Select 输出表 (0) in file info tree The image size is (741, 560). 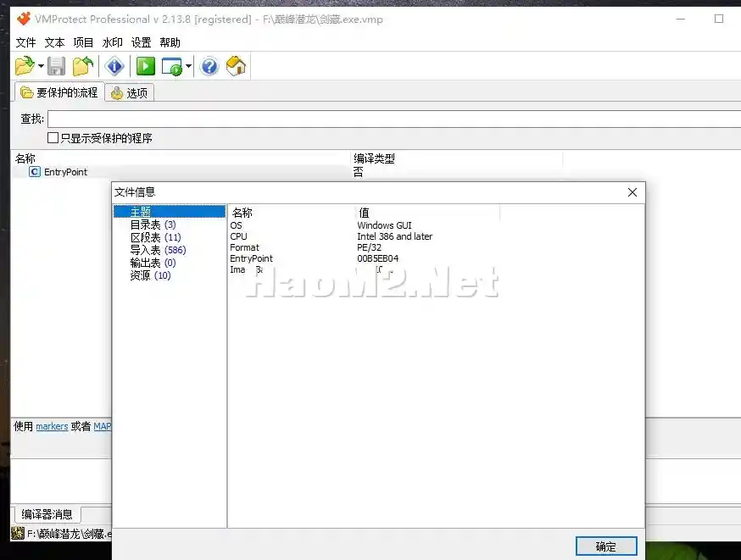click(153, 263)
